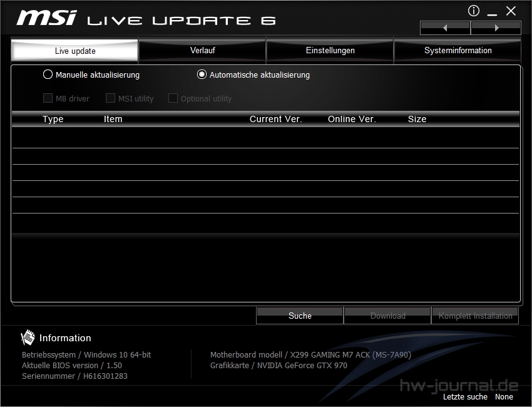Image resolution: width=532 pixels, height=407 pixels.
Task: Click the Information heading text
Action: point(65,337)
